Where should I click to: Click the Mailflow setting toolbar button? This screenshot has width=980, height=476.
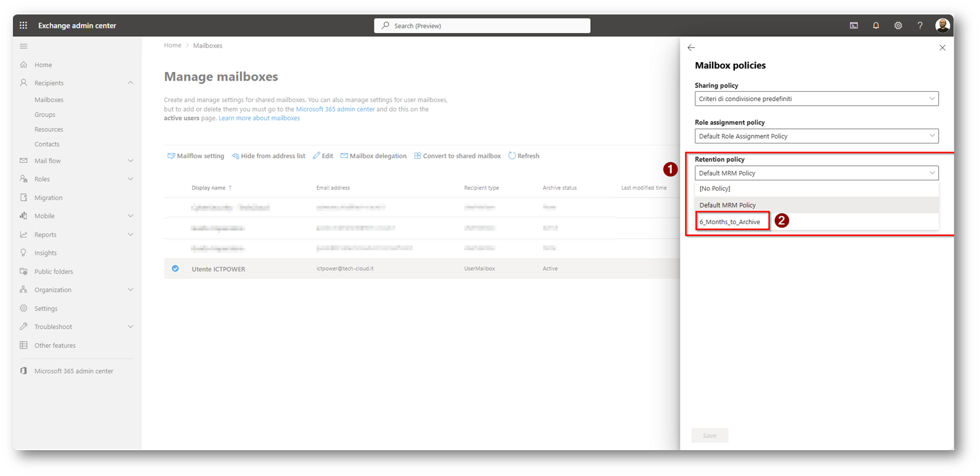pyautogui.click(x=196, y=156)
